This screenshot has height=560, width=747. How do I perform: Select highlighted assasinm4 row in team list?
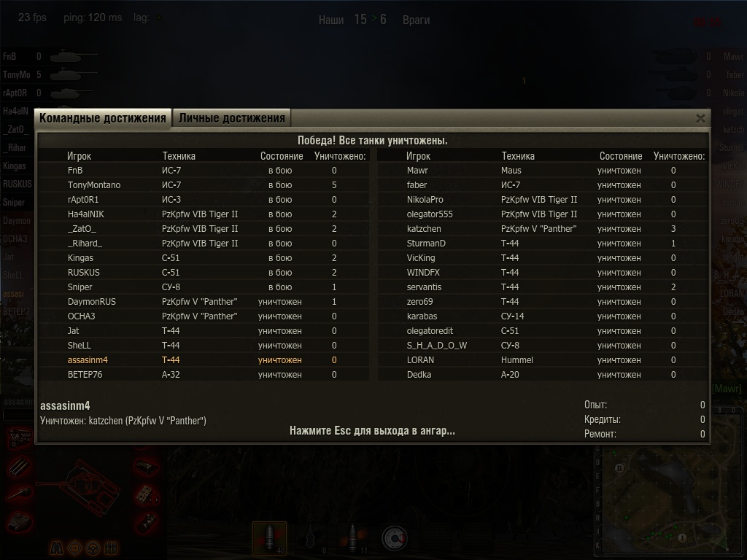coord(204,360)
